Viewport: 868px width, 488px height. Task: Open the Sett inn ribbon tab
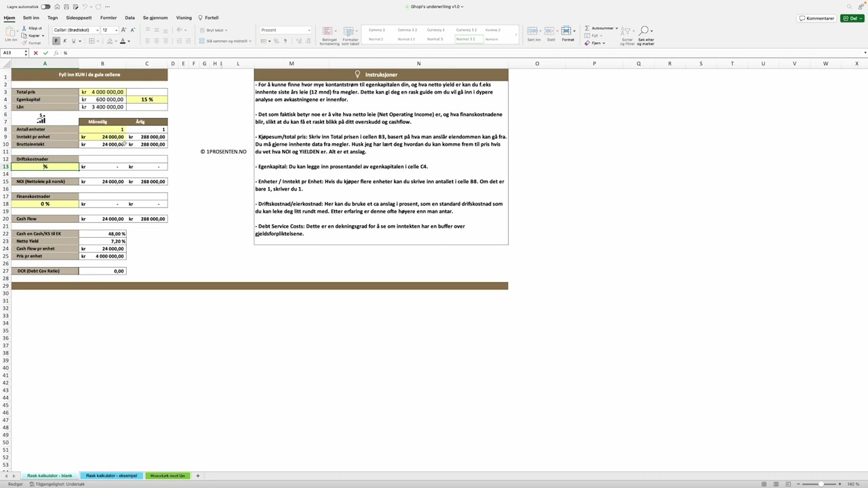coord(31,18)
